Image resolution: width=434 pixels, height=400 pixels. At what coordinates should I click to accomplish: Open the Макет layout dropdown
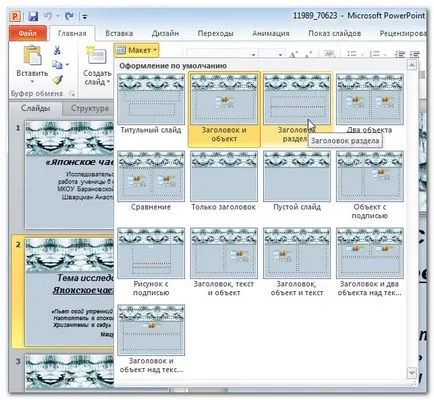click(x=136, y=50)
